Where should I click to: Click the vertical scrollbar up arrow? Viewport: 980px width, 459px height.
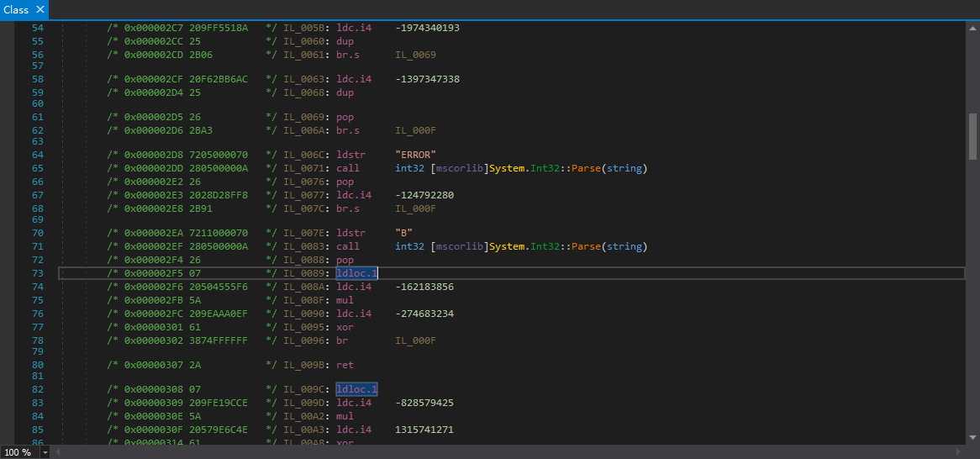click(973, 27)
